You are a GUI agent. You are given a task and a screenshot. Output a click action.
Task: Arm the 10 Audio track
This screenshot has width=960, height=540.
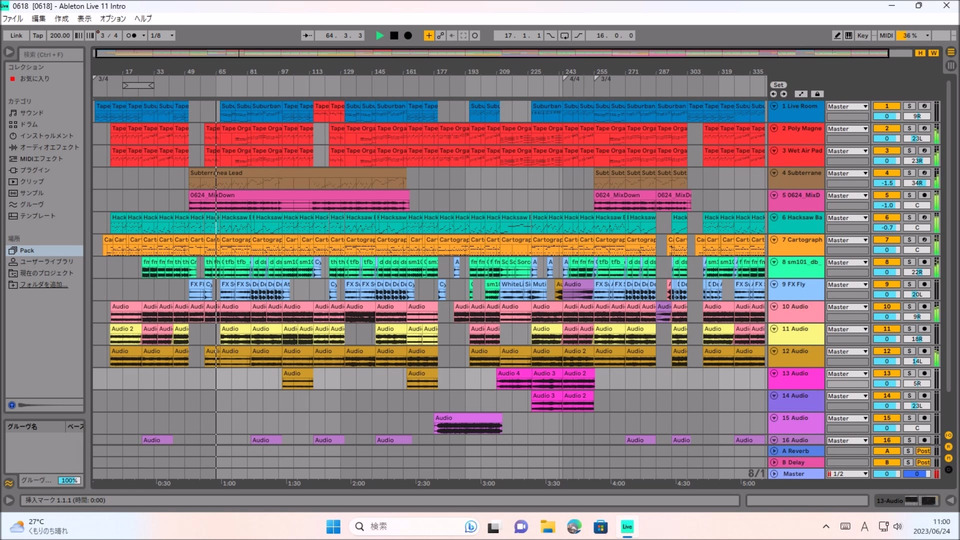pyautogui.click(x=924, y=307)
